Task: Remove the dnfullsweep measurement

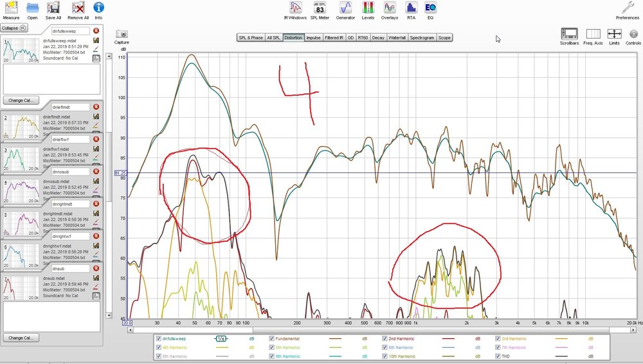Action: 96,31
